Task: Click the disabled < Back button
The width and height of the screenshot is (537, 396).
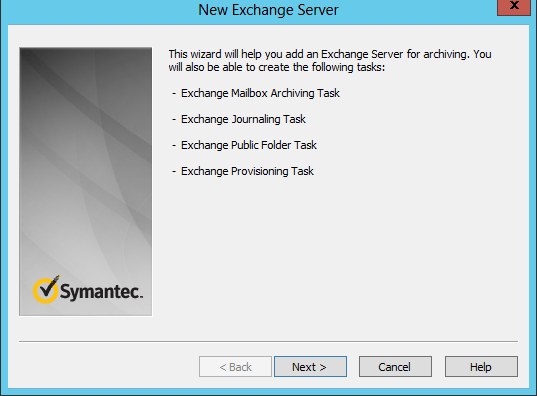Action: [235, 367]
